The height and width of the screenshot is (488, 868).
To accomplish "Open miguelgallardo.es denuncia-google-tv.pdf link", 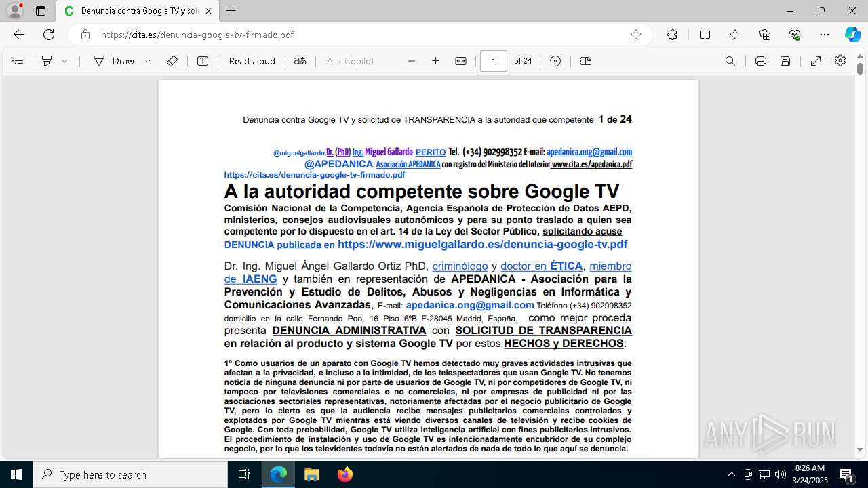I will (482, 245).
